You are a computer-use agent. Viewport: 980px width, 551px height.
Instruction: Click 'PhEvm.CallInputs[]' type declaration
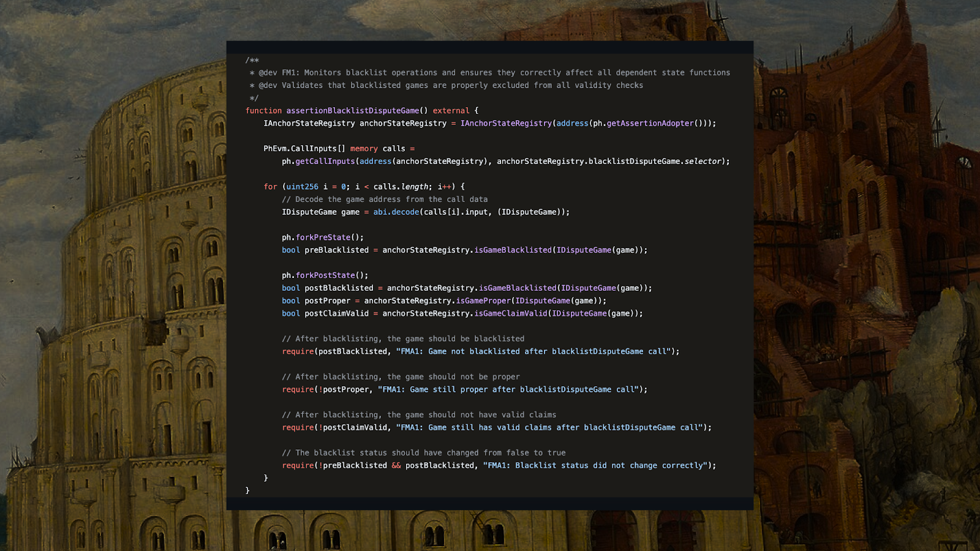click(x=304, y=149)
